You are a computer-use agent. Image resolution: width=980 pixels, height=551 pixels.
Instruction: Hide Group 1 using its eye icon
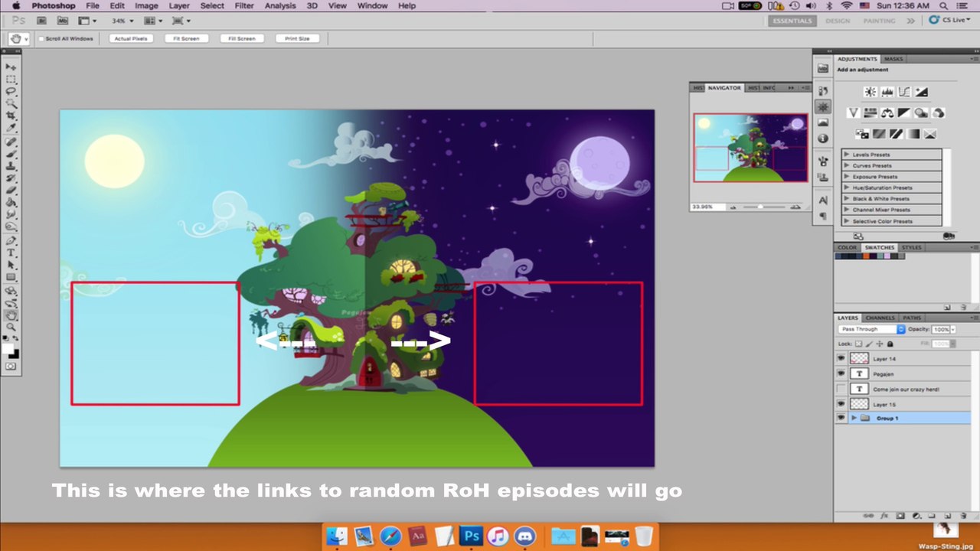841,418
